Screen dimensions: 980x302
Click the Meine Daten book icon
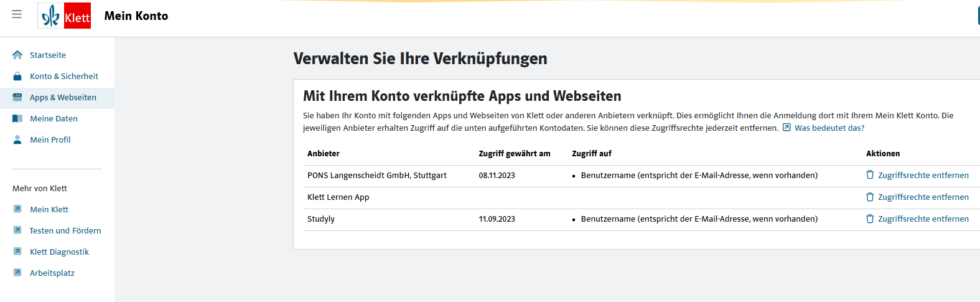pos(17,118)
